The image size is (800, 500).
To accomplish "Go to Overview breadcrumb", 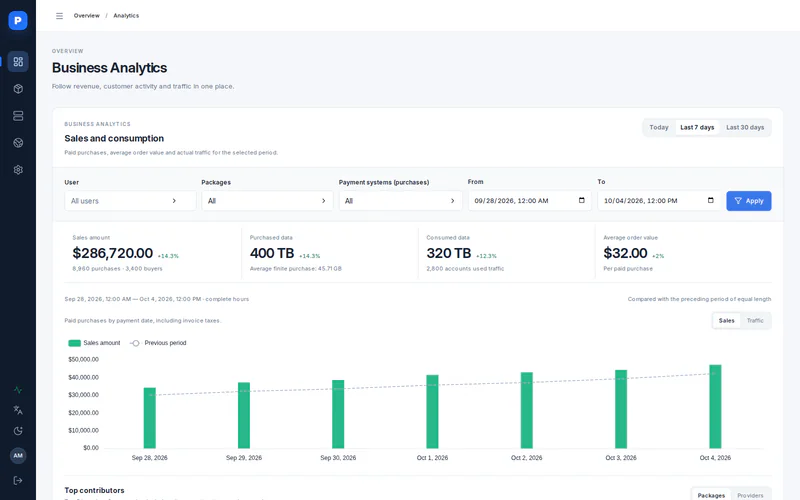I will 86,16.
